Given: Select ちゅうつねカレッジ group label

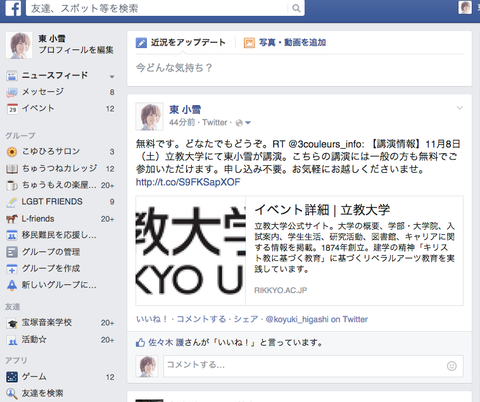Looking at the screenshot, I should [x=59, y=169].
